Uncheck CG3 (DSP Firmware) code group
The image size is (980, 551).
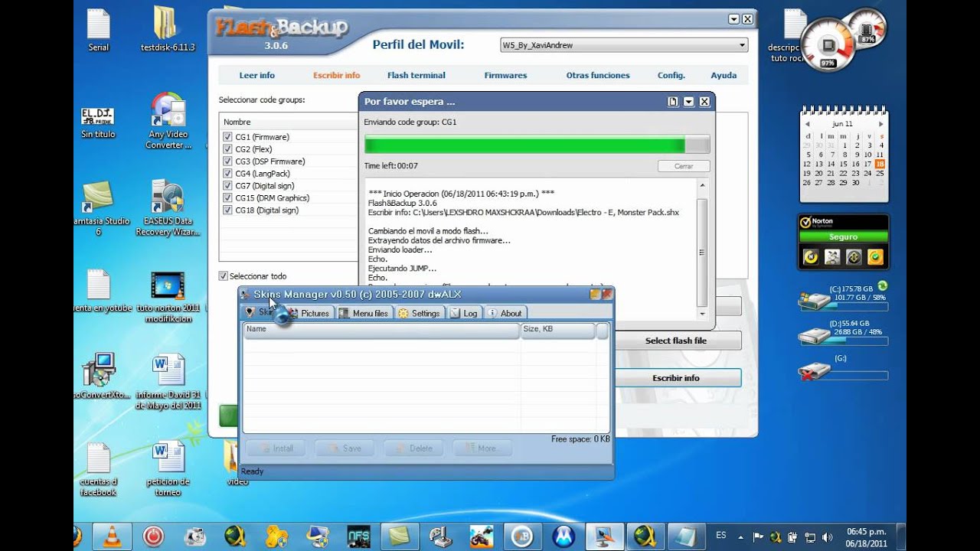tap(227, 161)
